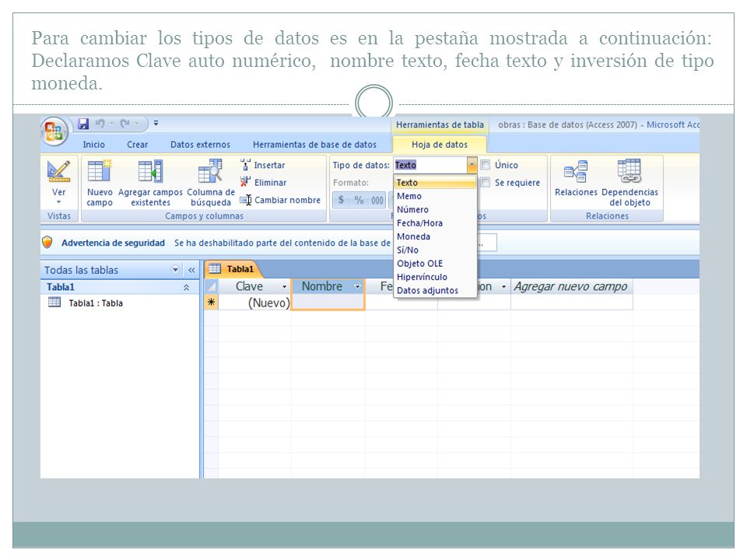Screen dimensions: 747x560
Task: Open the Datos externos tab
Action: pyautogui.click(x=200, y=145)
